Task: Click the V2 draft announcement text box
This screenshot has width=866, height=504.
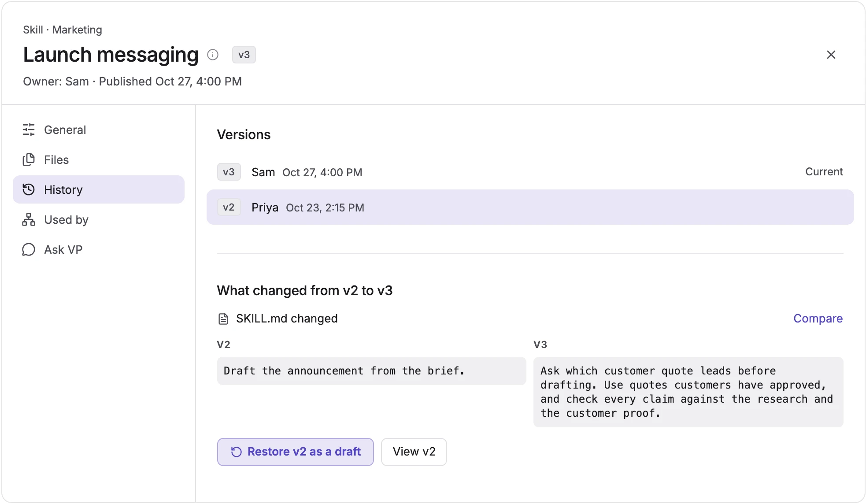Action: point(371,371)
